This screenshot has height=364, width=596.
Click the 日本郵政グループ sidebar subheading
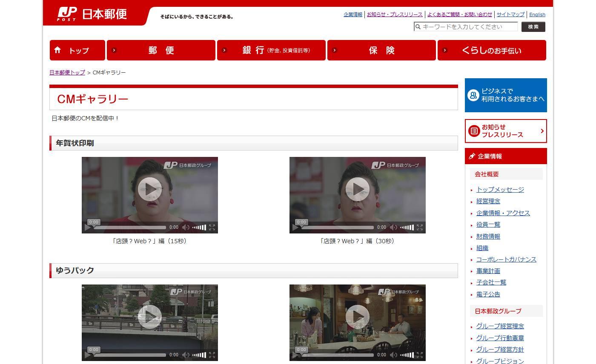pos(498,311)
